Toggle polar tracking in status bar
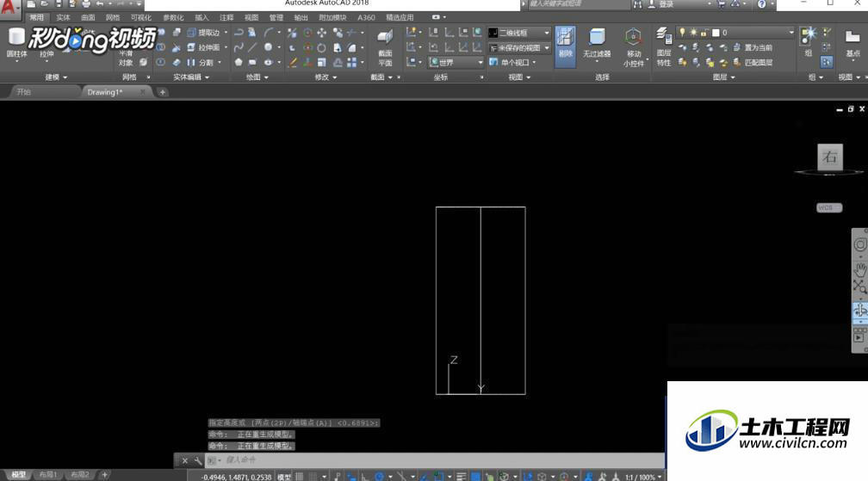The width and height of the screenshot is (868, 481). [x=379, y=477]
